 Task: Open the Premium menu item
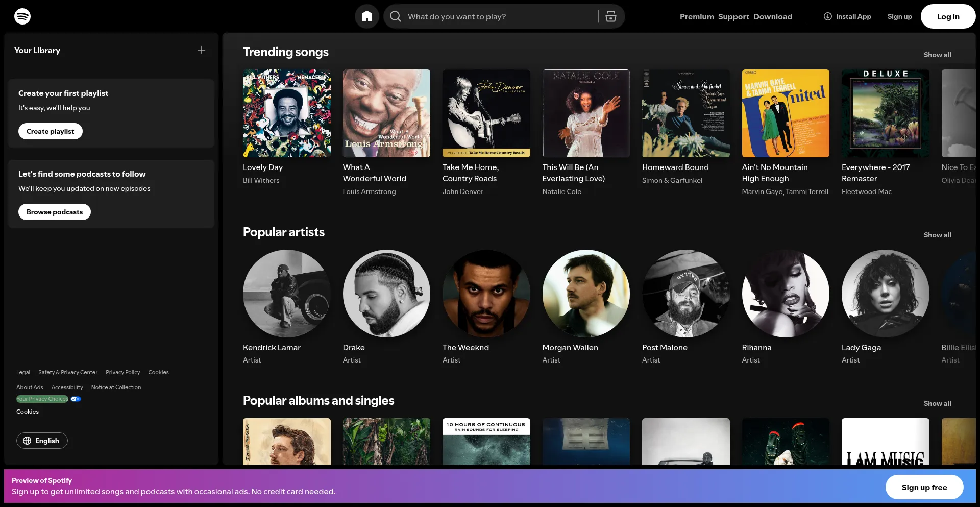[696, 16]
